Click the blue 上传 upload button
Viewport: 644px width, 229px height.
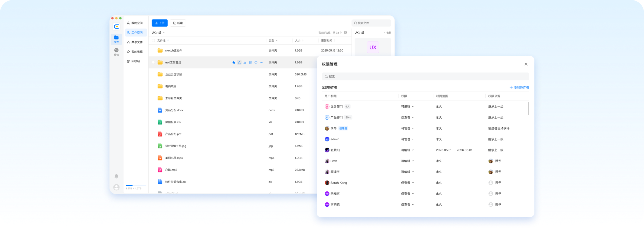(160, 23)
